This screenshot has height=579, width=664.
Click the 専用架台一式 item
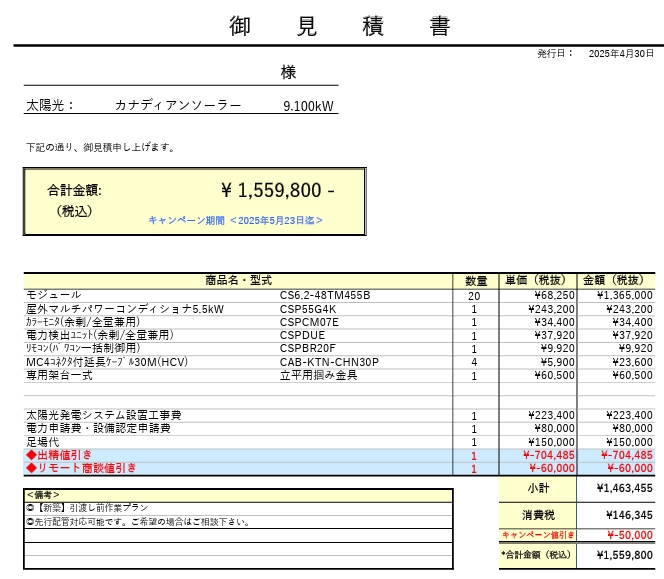(59, 375)
